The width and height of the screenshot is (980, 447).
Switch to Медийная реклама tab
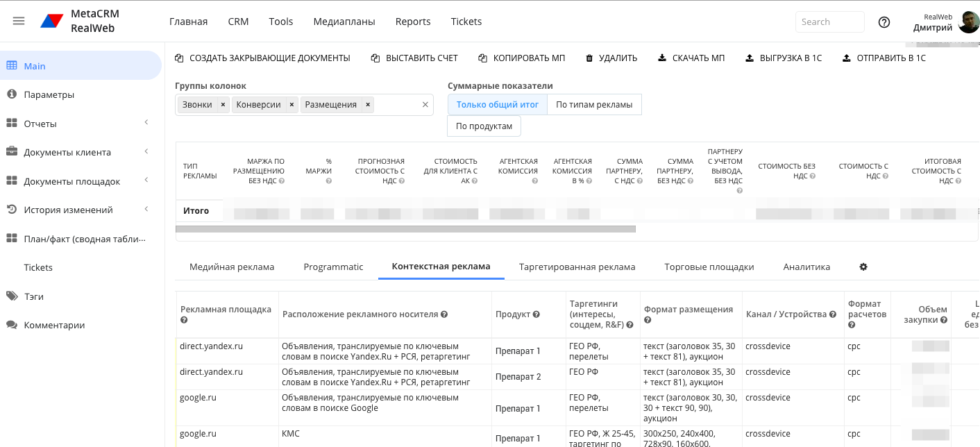click(x=232, y=267)
